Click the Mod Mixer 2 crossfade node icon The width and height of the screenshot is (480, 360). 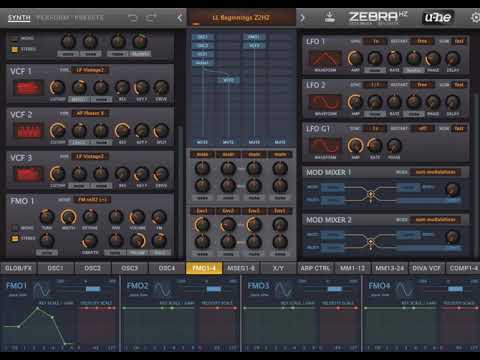pyautogui.click(x=371, y=242)
